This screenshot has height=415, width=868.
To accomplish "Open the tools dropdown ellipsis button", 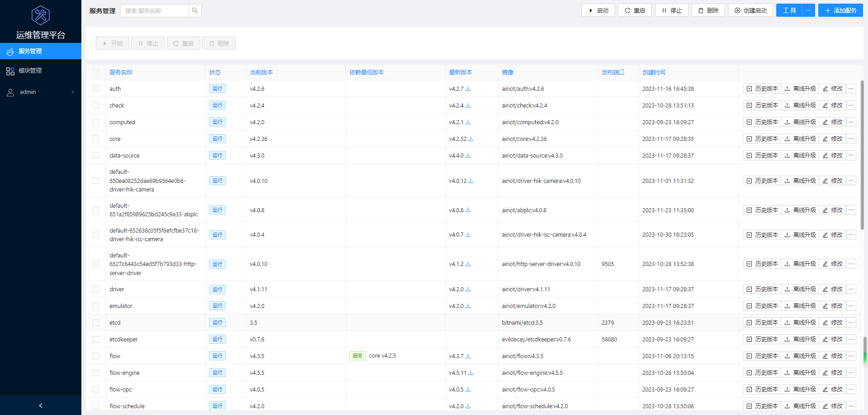I will coord(808,10).
